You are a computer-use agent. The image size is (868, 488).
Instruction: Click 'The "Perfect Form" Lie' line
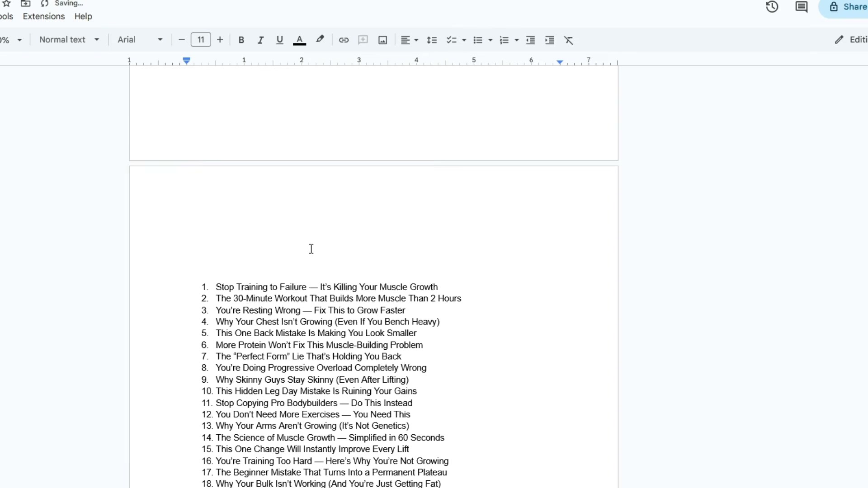[x=308, y=357]
